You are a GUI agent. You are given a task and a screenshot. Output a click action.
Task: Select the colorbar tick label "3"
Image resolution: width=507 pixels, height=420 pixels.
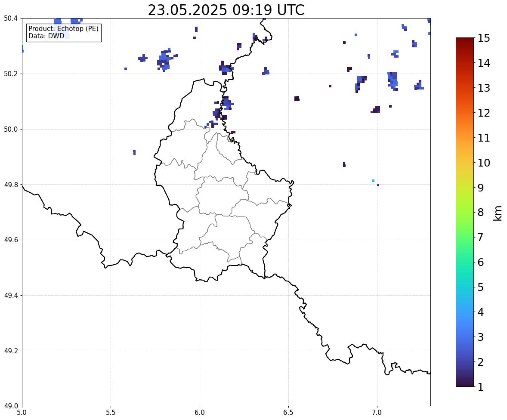[x=480, y=337]
